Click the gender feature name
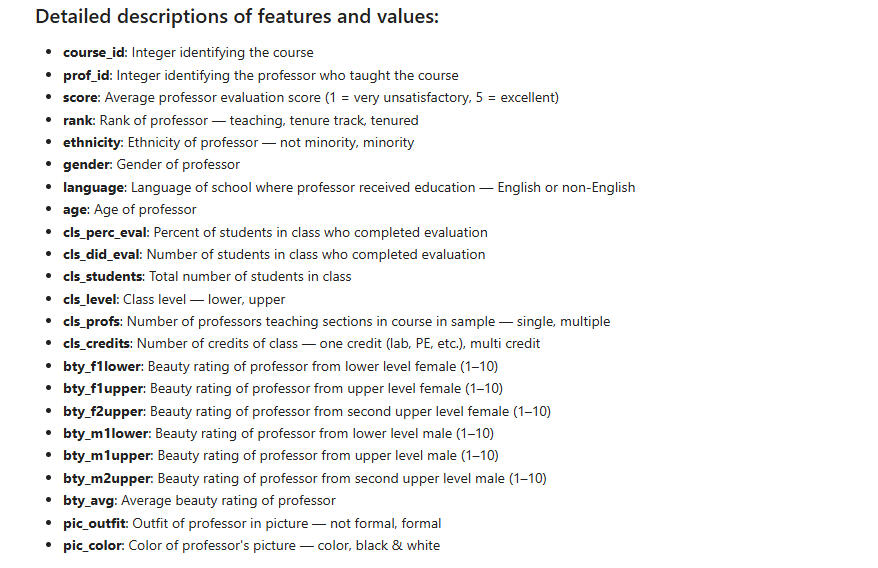 click(86, 165)
